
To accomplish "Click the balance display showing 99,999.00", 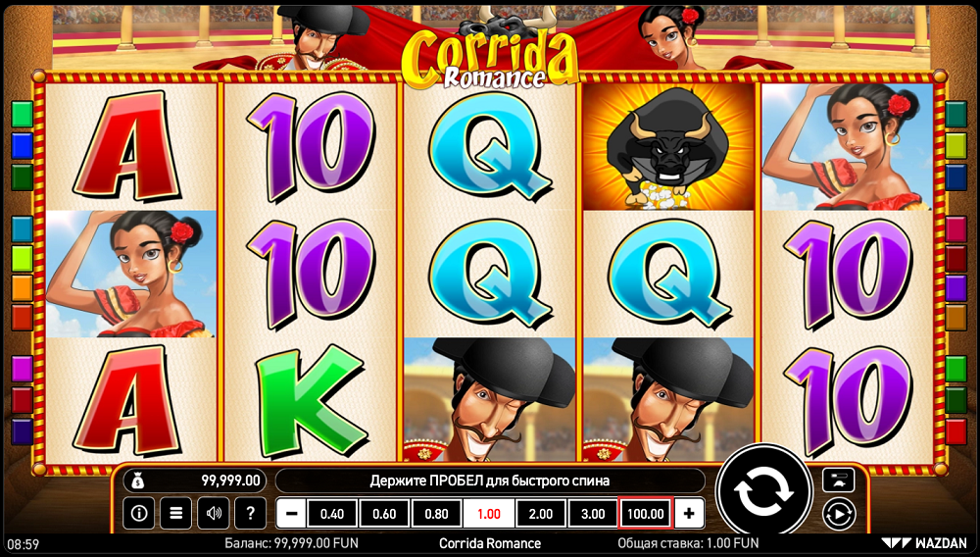I will point(195,481).
